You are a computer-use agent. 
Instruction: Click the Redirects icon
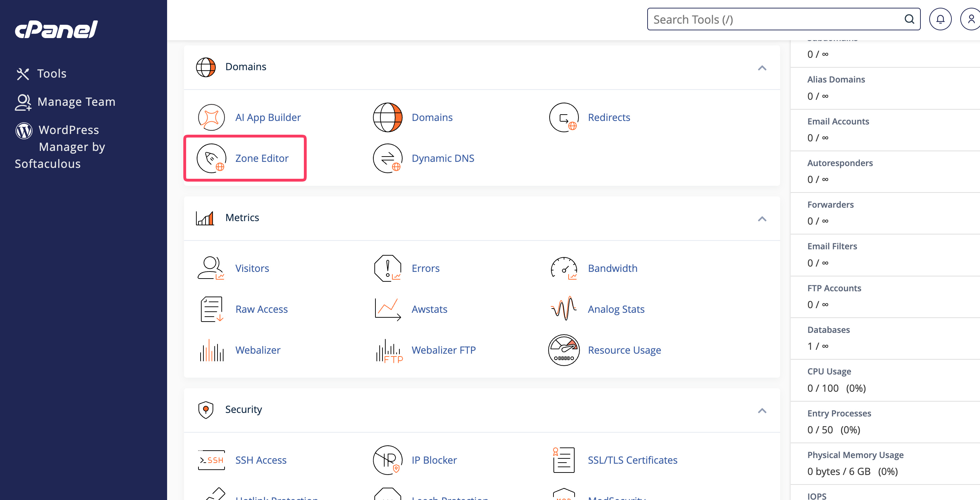tap(564, 117)
